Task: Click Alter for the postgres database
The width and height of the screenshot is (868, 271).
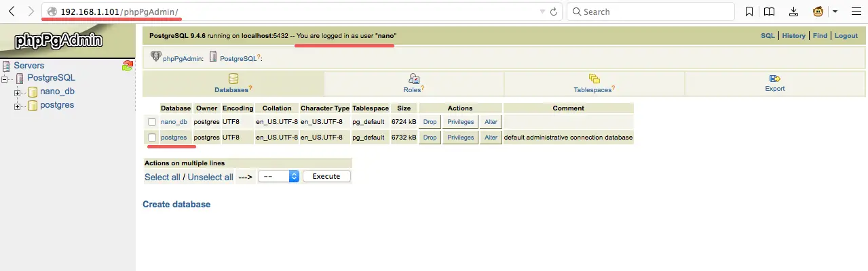Action: point(491,138)
